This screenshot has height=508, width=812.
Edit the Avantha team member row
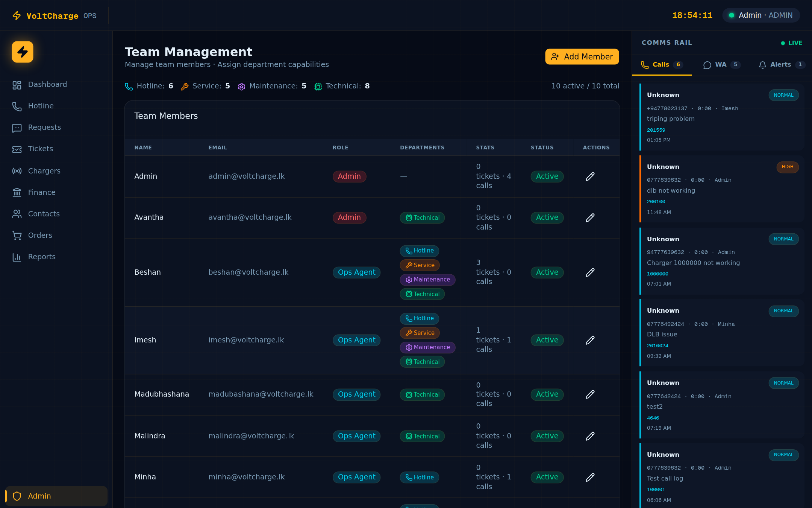[590, 217]
